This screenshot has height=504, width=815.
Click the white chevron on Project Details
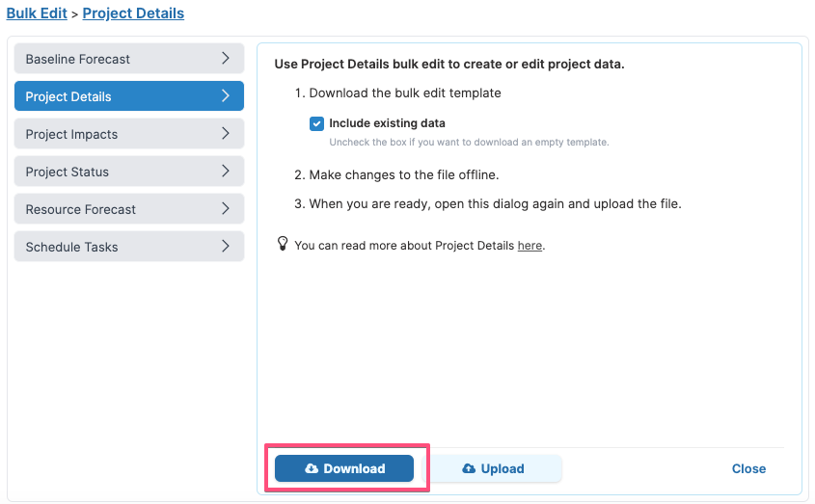pos(226,95)
